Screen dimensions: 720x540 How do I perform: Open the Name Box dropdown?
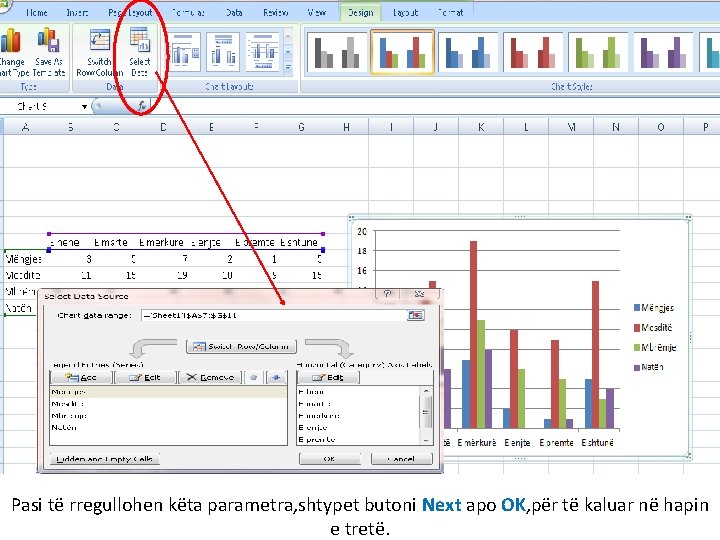(84, 107)
